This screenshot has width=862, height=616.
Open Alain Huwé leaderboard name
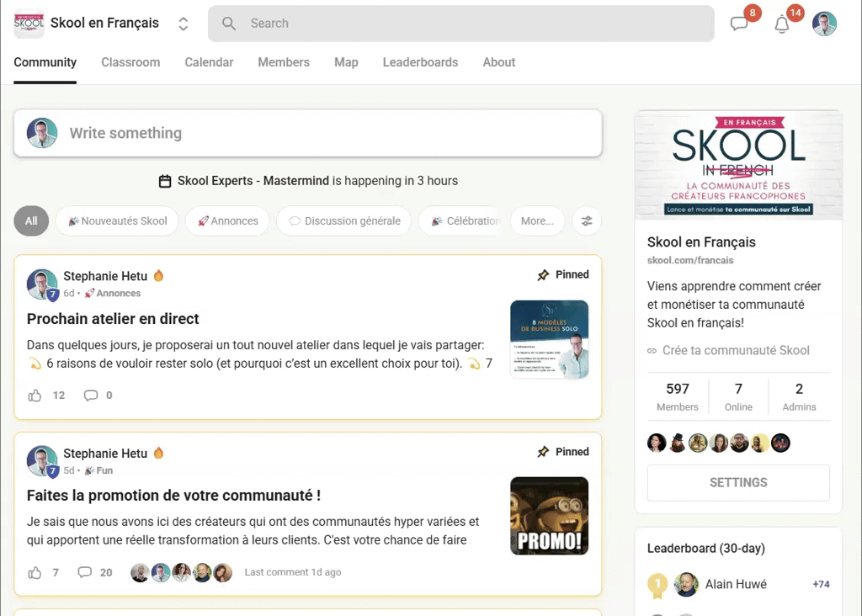click(736, 584)
